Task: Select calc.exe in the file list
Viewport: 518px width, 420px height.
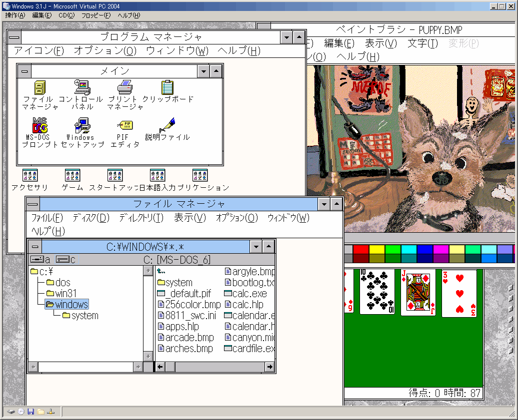Action: [x=249, y=294]
